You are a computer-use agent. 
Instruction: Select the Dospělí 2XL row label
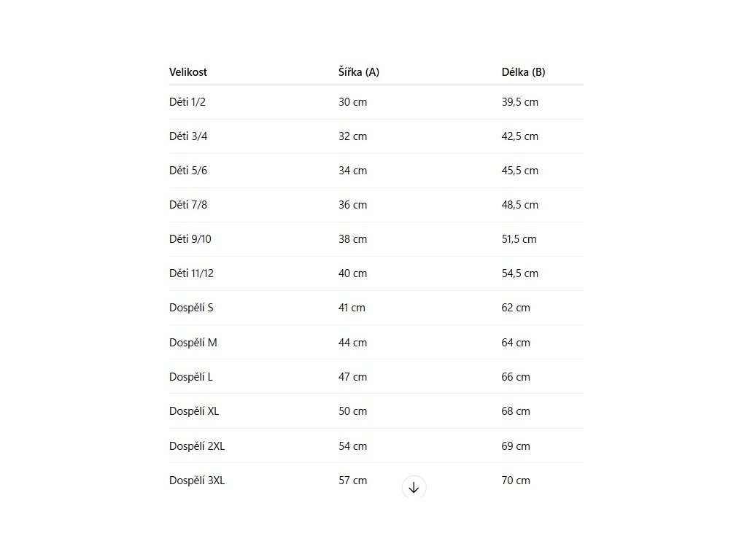coord(197,446)
